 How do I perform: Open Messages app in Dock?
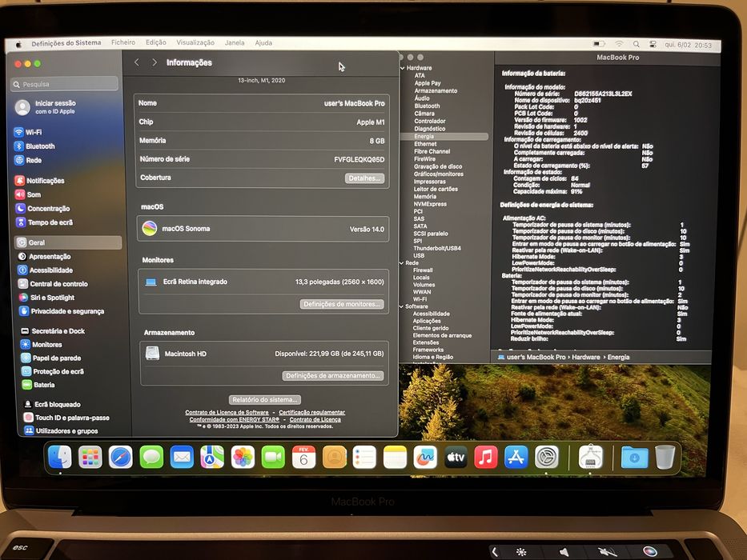151,457
